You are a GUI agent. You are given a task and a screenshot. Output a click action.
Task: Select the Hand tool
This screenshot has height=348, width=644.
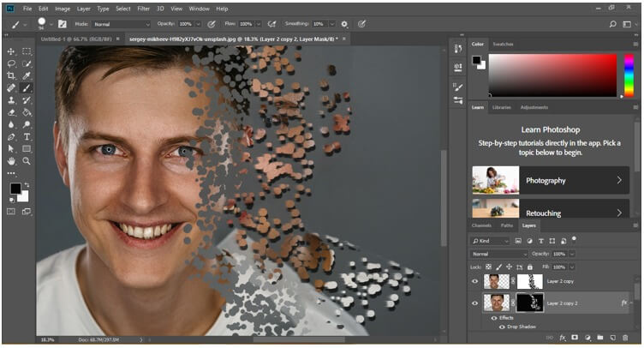click(x=11, y=161)
